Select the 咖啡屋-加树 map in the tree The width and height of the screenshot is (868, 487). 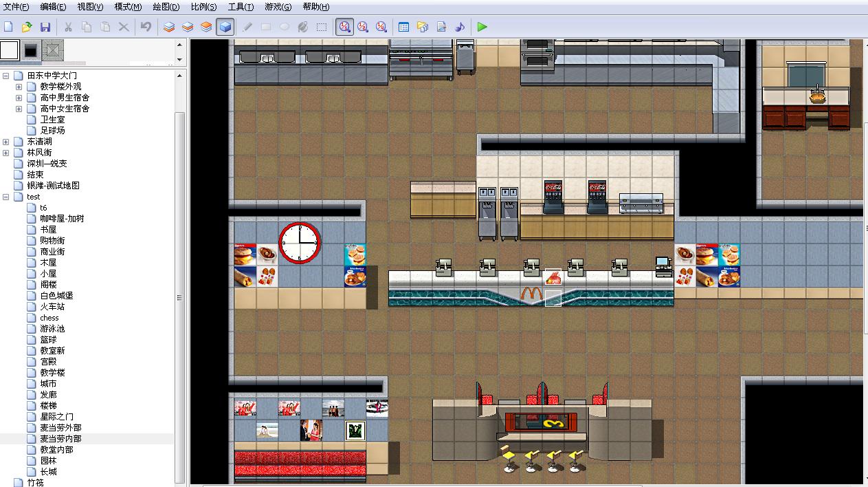click(62, 219)
